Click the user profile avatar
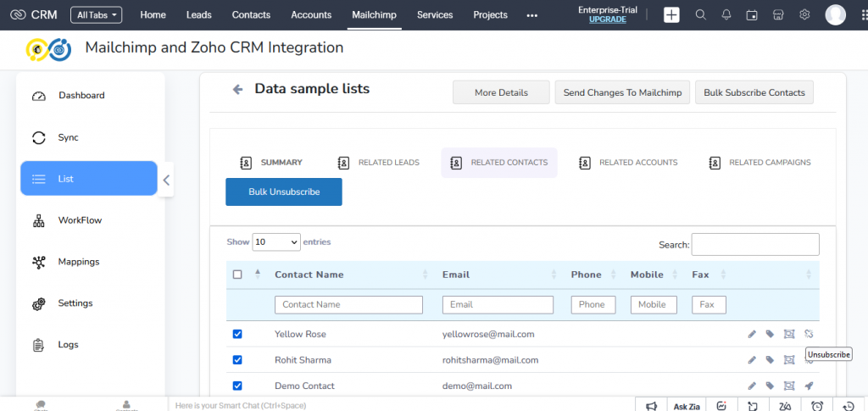This screenshot has height=411, width=868. 835,15
